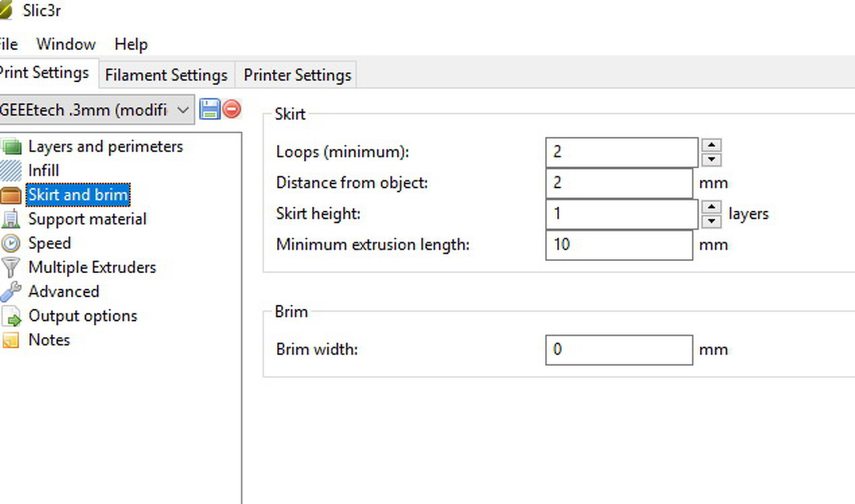Click the 'Brim width:' label

coord(317,350)
